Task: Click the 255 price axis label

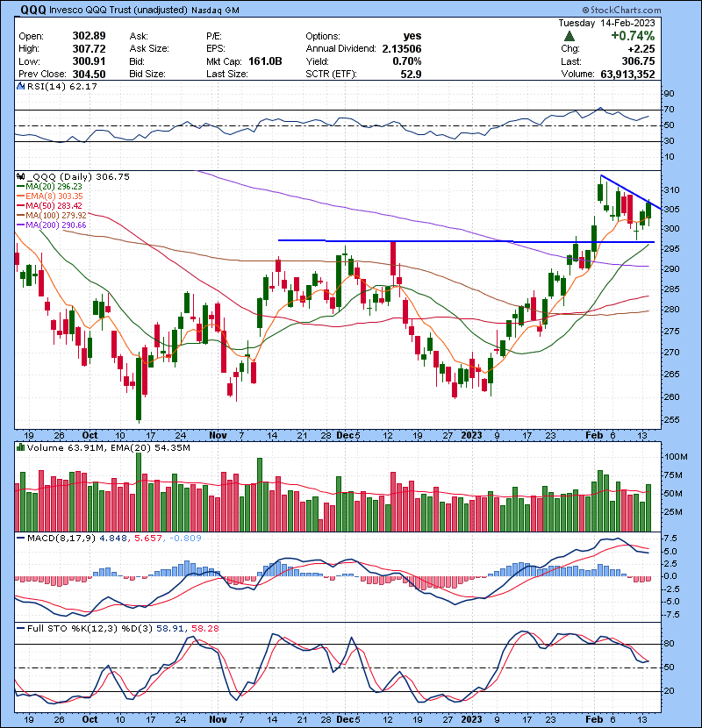Action: tap(671, 420)
